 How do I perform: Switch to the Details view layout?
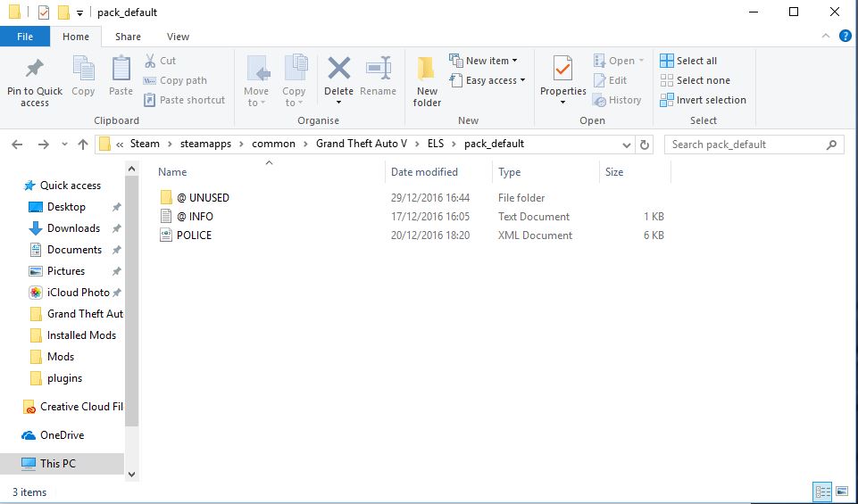(822, 492)
